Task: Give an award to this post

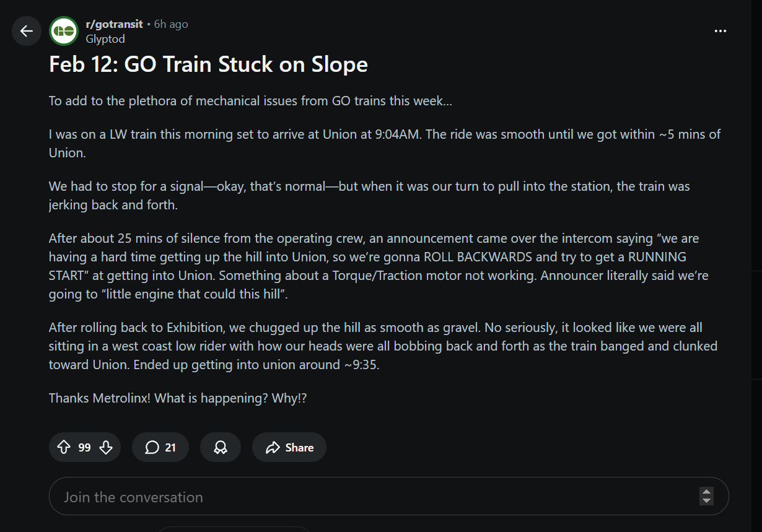Action: [x=221, y=448]
